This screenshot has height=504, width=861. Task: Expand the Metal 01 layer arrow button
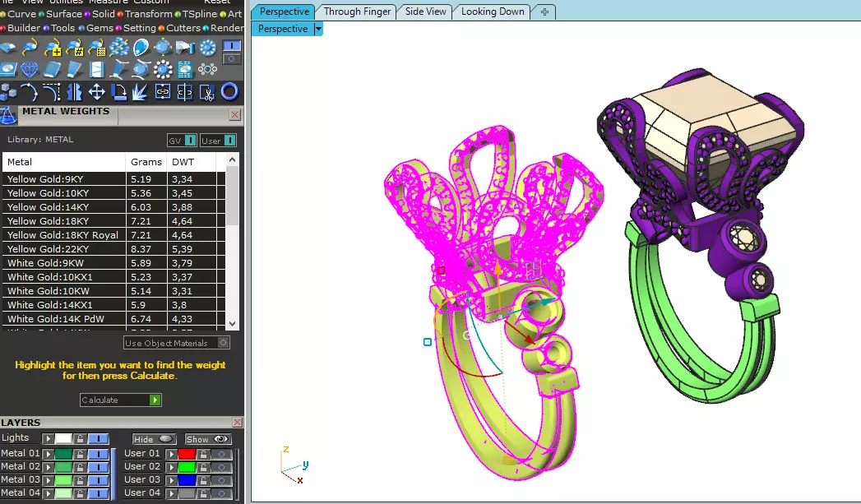[x=49, y=454]
